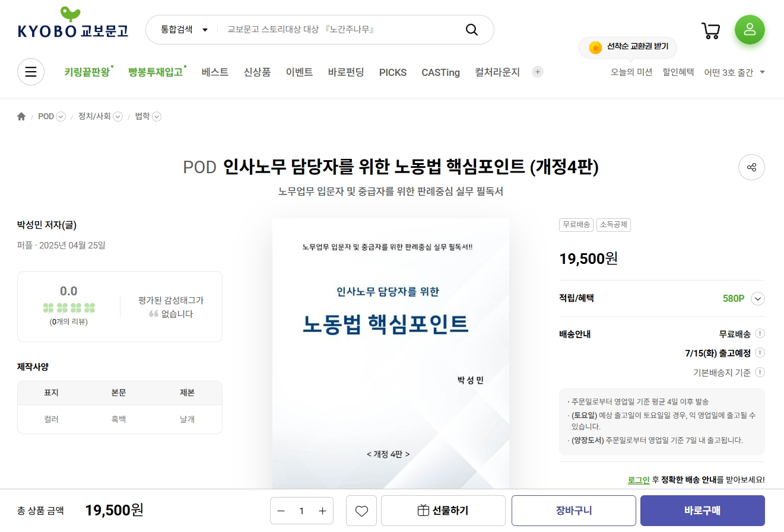This screenshot has width=784, height=532.
Task: Increase quantity with plus button
Action: (322, 511)
